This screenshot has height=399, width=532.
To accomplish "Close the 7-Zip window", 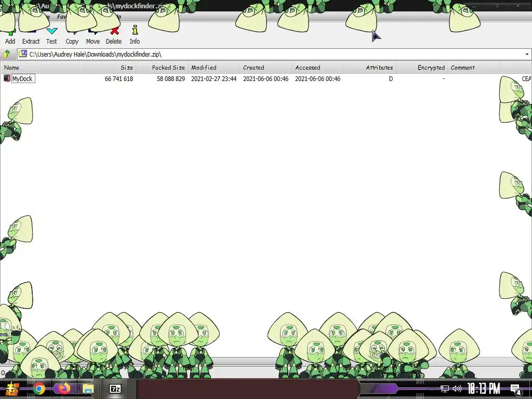I will [518, 6].
